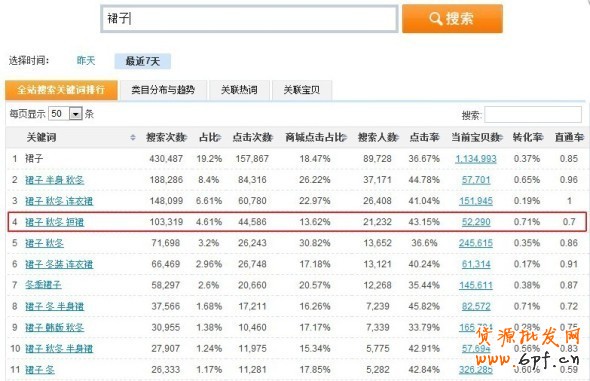
Task: Sort table by 当前宝贝数 column header
Action: [x=477, y=138]
